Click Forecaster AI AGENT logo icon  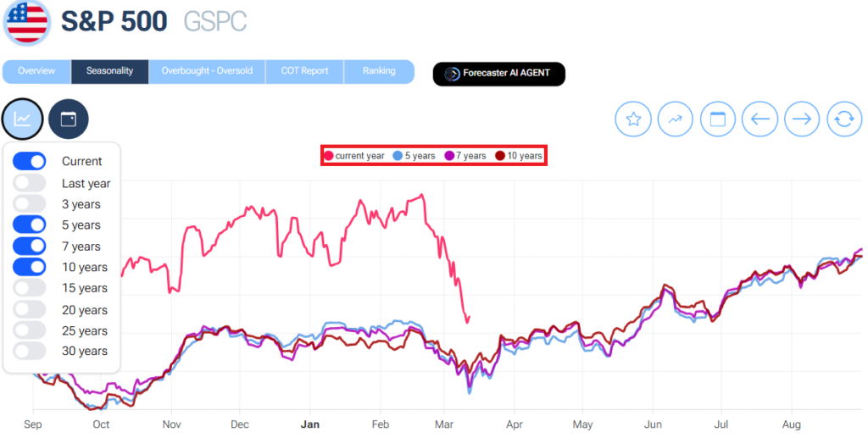(453, 74)
